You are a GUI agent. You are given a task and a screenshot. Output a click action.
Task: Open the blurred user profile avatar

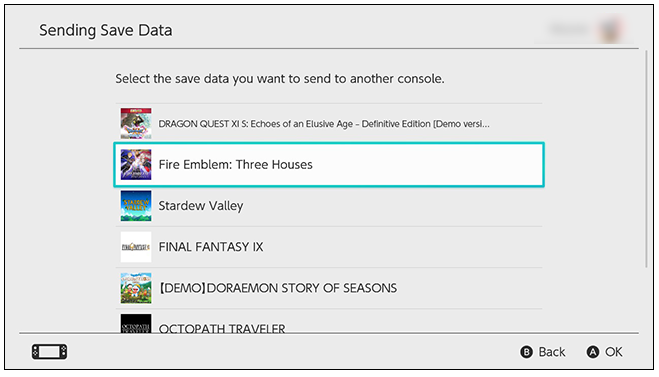pos(611,29)
